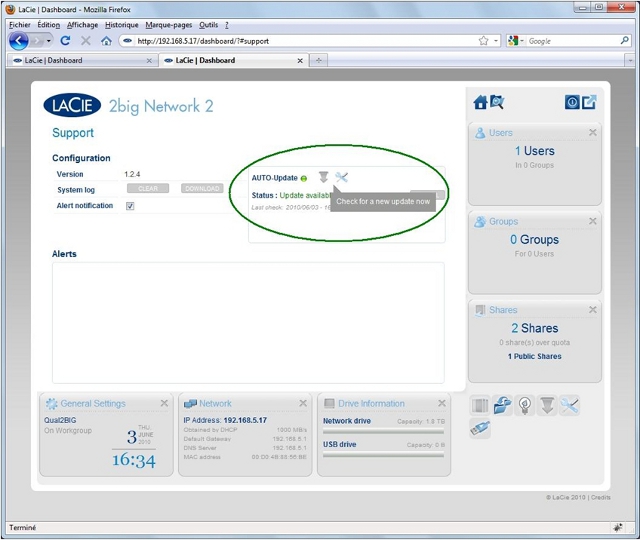
Task: Click the URL address bar
Action: [x=300, y=41]
